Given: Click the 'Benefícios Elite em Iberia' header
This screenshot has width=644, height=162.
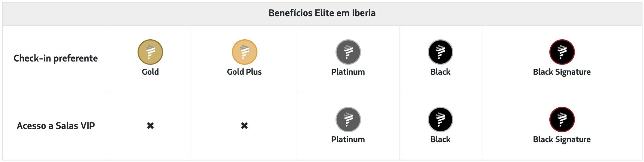Looking at the screenshot, I should [x=322, y=13].
